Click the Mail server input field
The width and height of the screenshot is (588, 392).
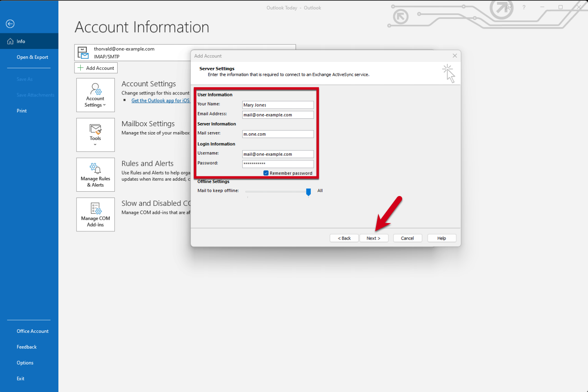278,134
